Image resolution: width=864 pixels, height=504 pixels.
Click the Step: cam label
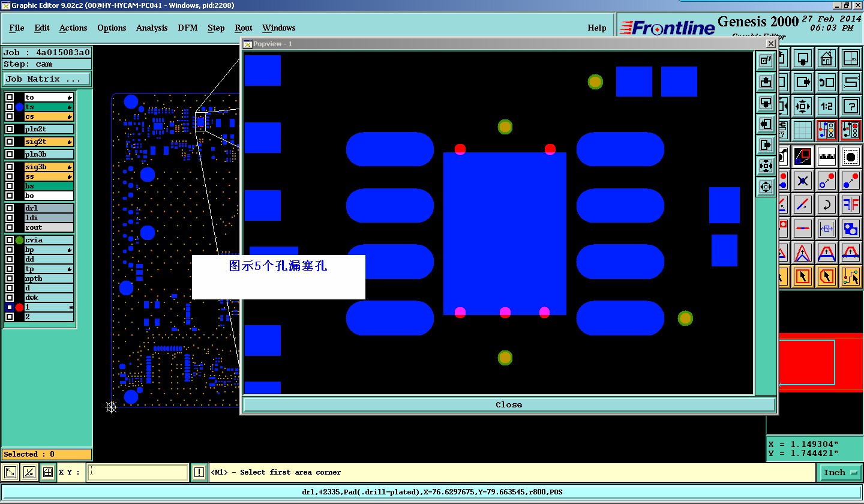[x=47, y=64]
